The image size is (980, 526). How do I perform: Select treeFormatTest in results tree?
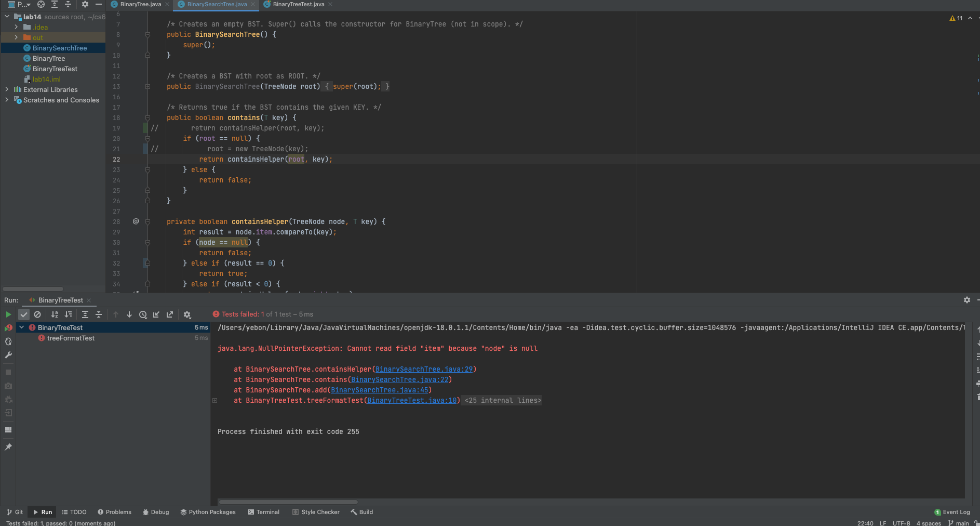point(71,338)
